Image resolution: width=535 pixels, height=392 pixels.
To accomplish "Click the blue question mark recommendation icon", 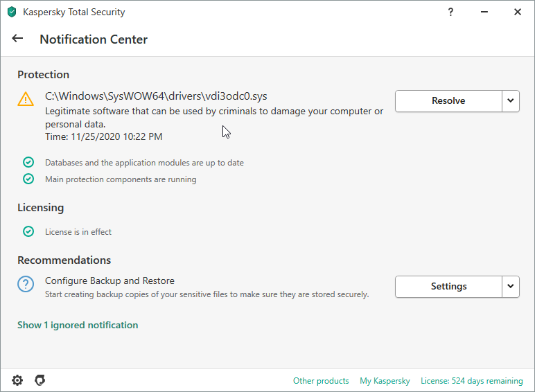I will click(x=26, y=284).
